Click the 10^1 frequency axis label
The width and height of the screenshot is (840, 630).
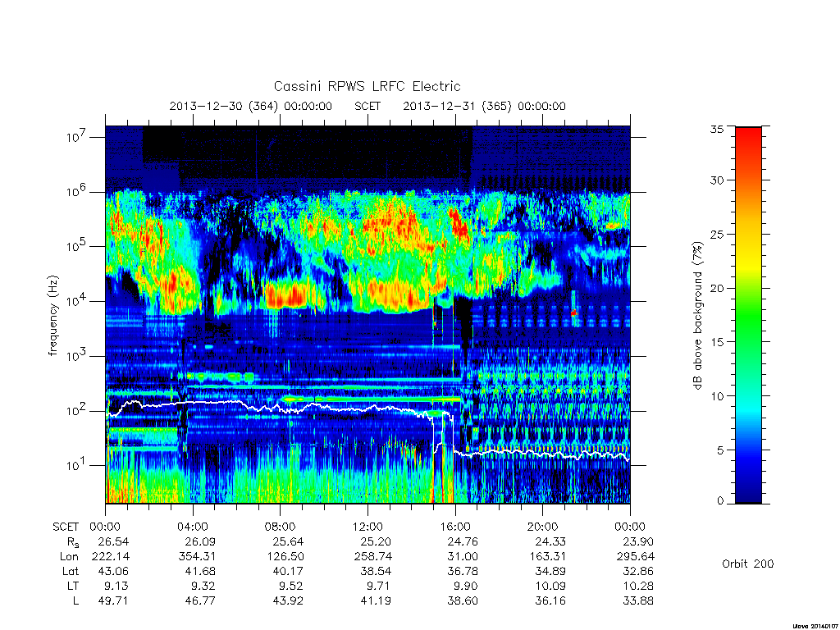coord(77,464)
